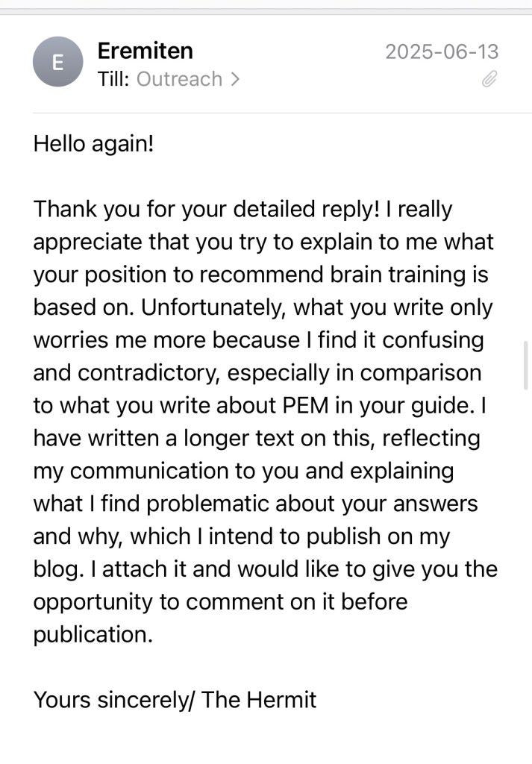
Task: Tap the paperclip attachment icon
Action: pos(489,78)
